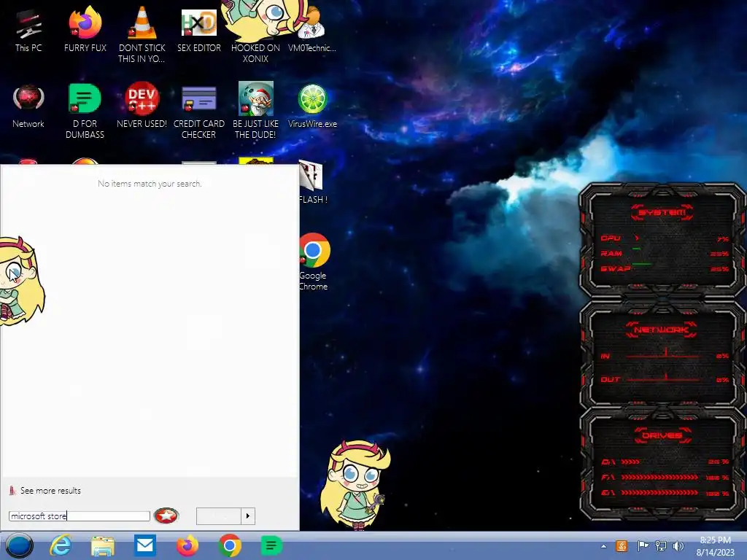Viewport: 747px width, 560px height.
Task: Expand the shutdown options arrow
Action: [x=248, y=516]
